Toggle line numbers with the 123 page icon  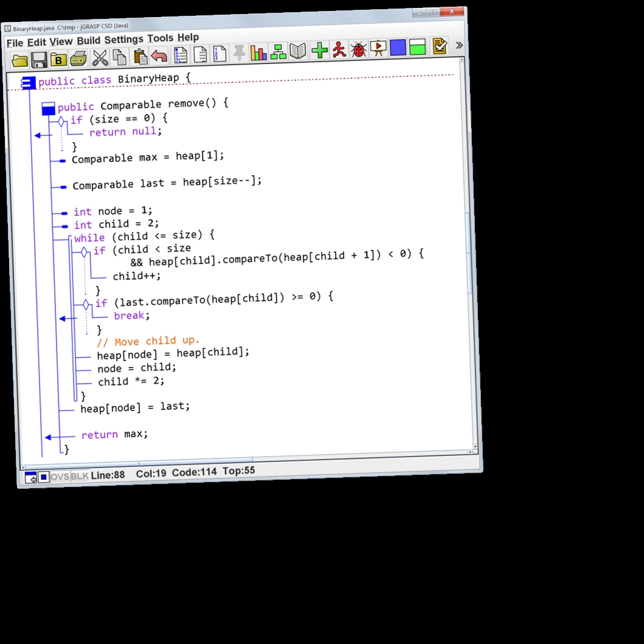click(219, 54)
